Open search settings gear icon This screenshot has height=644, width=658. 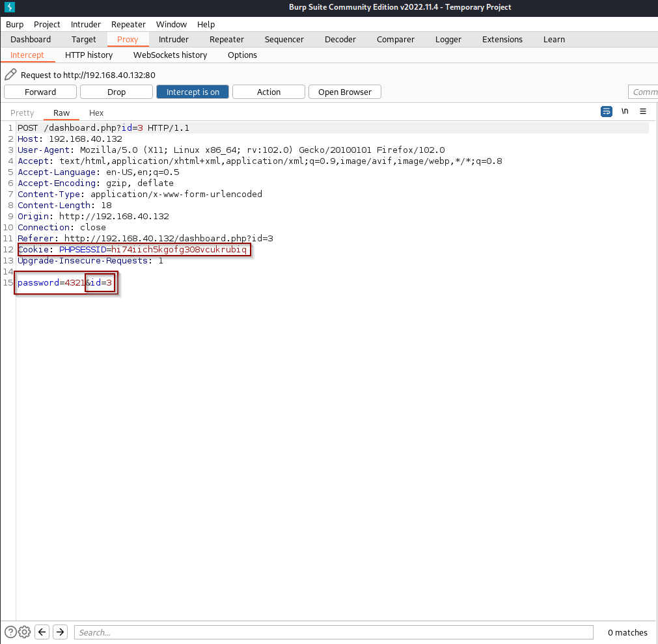coord(24,632)
